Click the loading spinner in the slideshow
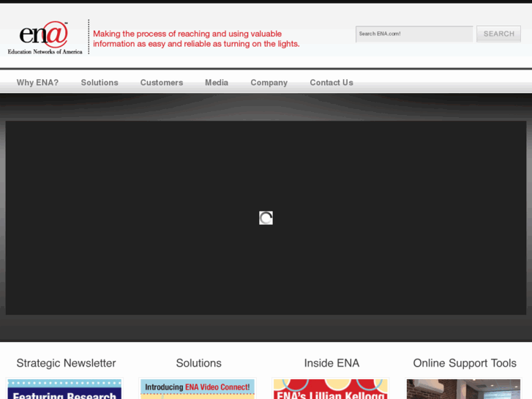This screenshot has height=399, width=532. point(266,218)
